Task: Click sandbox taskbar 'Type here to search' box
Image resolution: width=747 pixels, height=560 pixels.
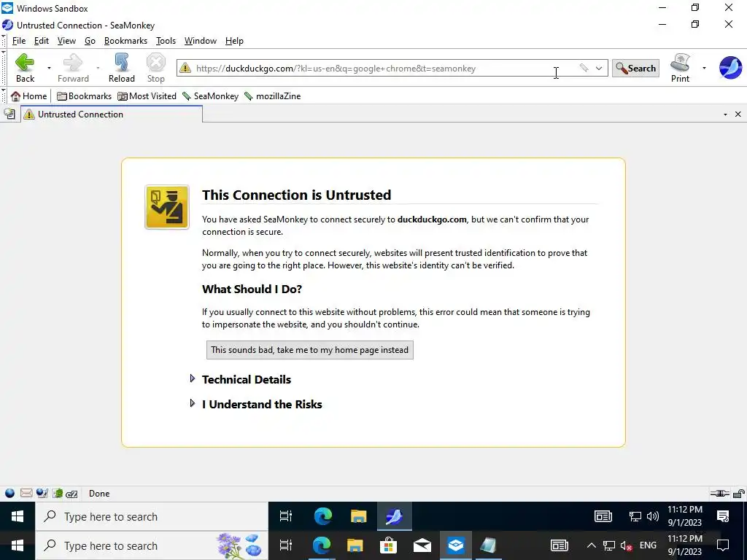Action: pos(152,516)
